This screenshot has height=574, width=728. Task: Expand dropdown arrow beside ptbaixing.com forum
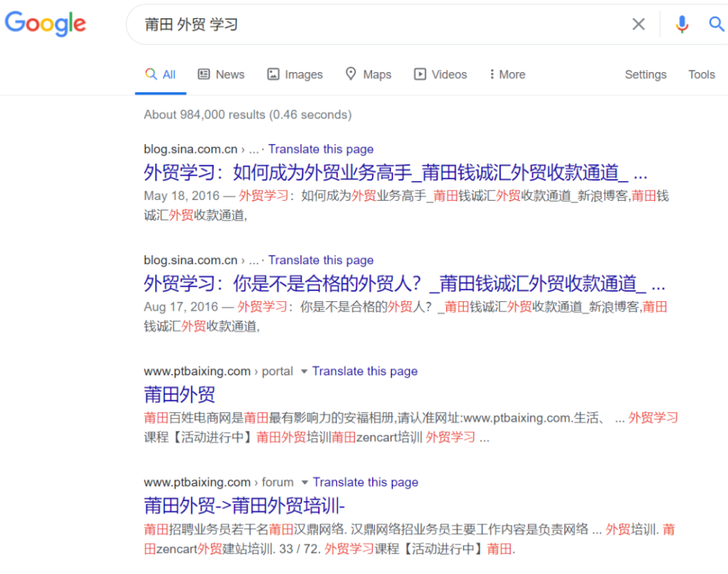(x=304, y=482)
